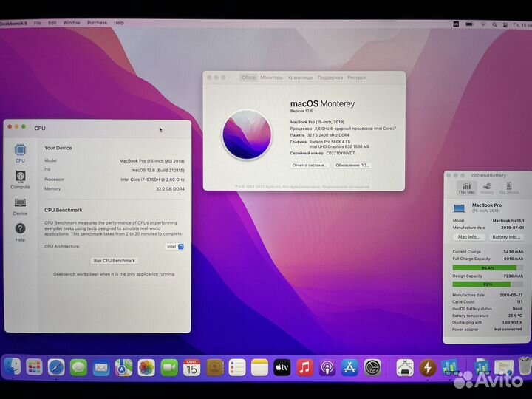Launch Apple TV from the Dock
Viewport: 532px width, 399px height.
click(x=282, y=367)
